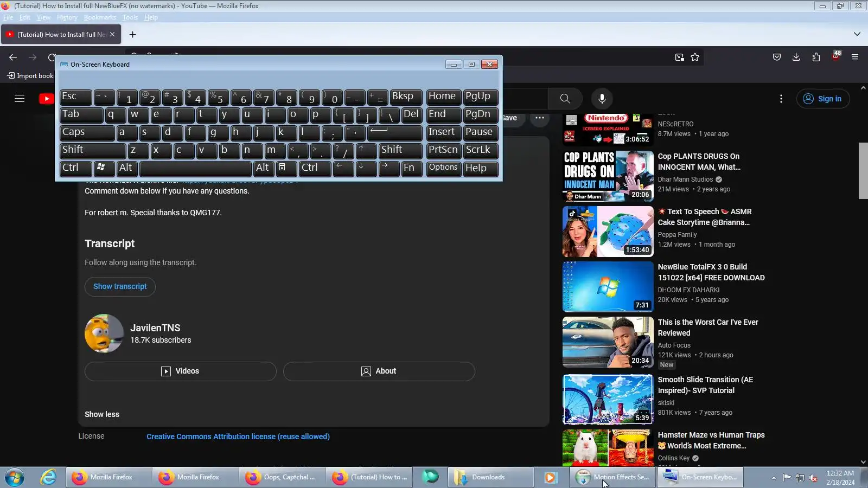Open NewBlue TotalFX 3 0 Build thumbnail
The width and height of the screenshot is (868, 488).
(608, 287)
